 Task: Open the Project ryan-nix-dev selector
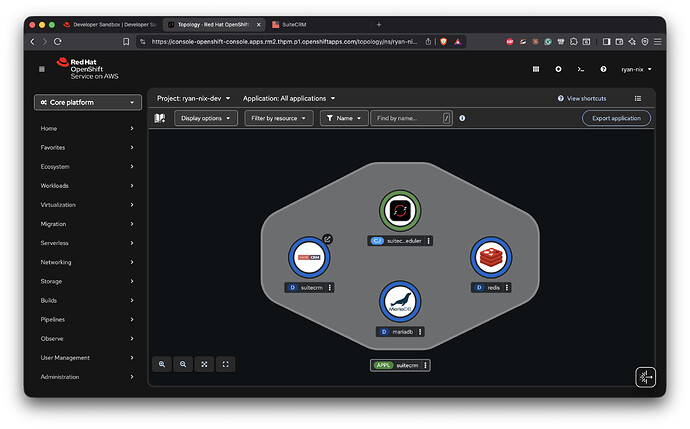pyautogui.click(x=194, y=99)
